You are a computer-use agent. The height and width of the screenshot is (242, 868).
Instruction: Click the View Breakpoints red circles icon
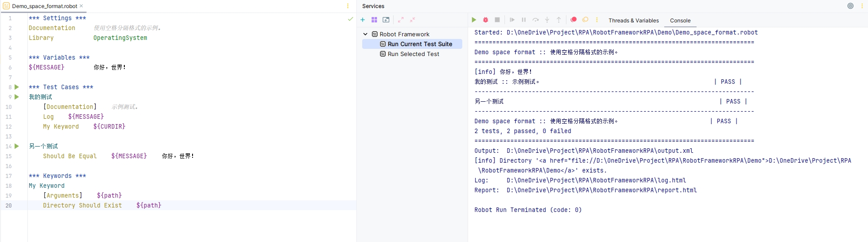[574, 20]
